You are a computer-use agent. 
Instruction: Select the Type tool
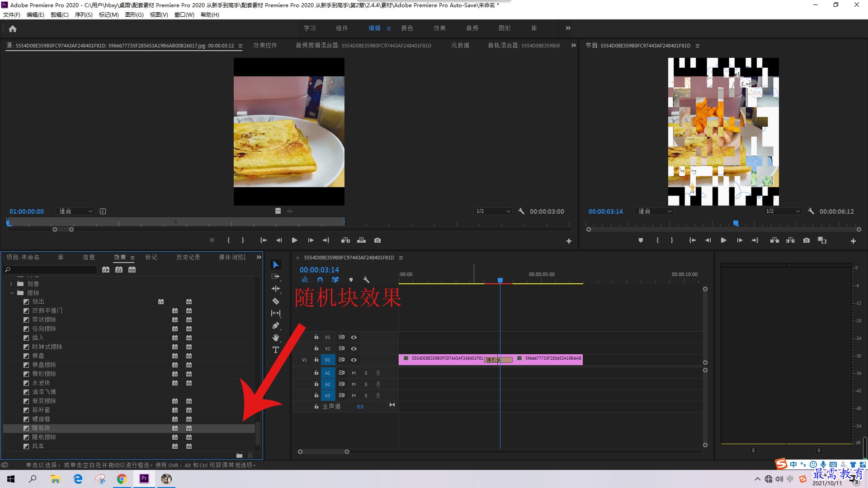276,350
